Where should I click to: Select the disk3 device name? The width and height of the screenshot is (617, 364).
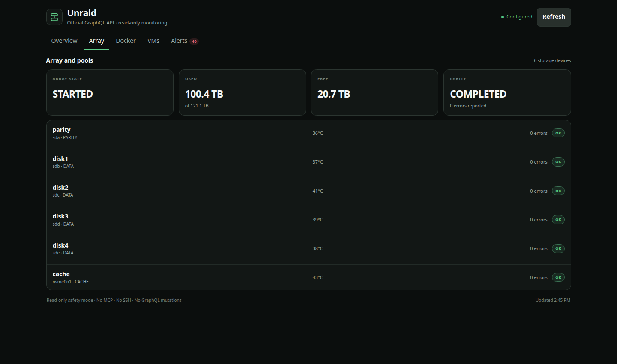60,216
